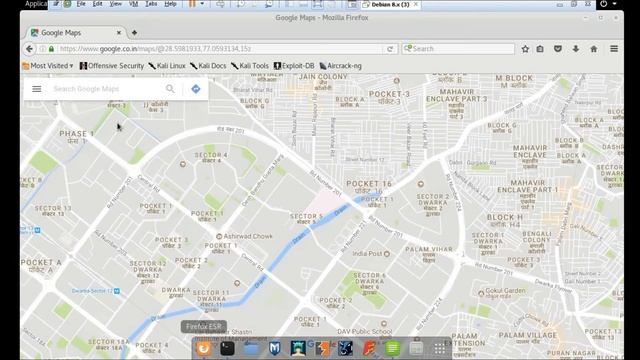The image size is (640, 360).
Task: Click the JAIN COLONY map label
Action: [323, 77]
